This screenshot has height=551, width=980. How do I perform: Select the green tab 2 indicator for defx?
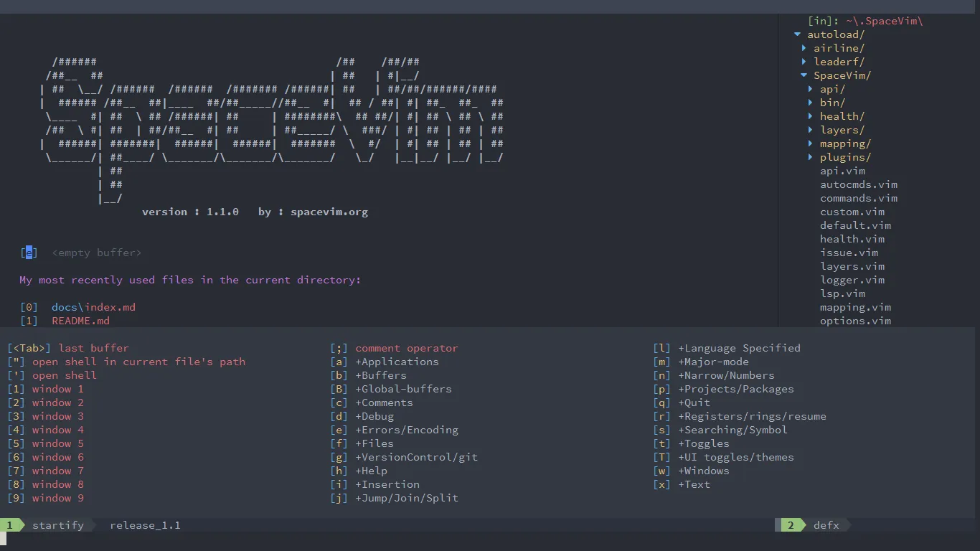pyautogui.click(x=790, y=525)
